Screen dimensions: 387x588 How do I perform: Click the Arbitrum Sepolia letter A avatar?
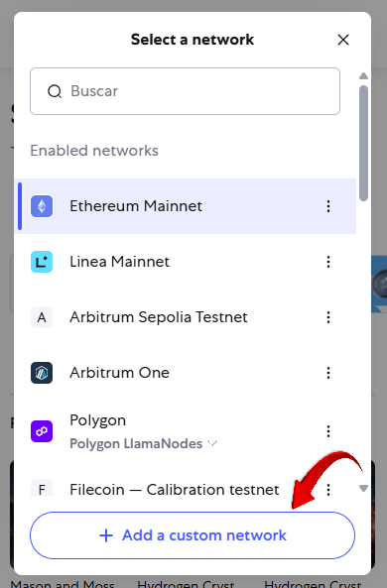(42, 317)
